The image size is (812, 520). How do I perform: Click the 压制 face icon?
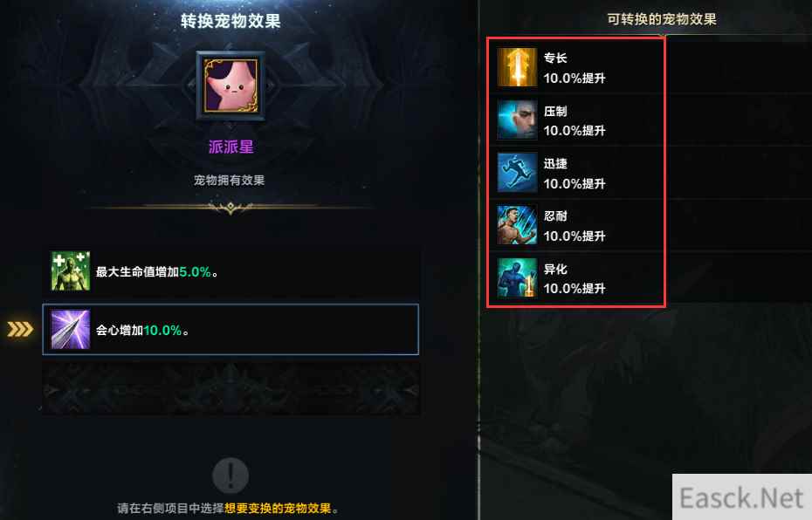point(517,120)
